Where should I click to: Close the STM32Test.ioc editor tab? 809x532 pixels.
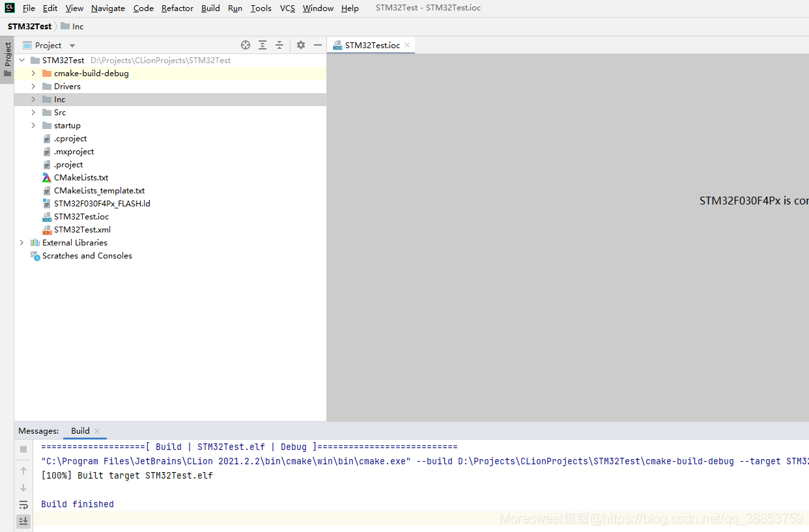[407, 45]
